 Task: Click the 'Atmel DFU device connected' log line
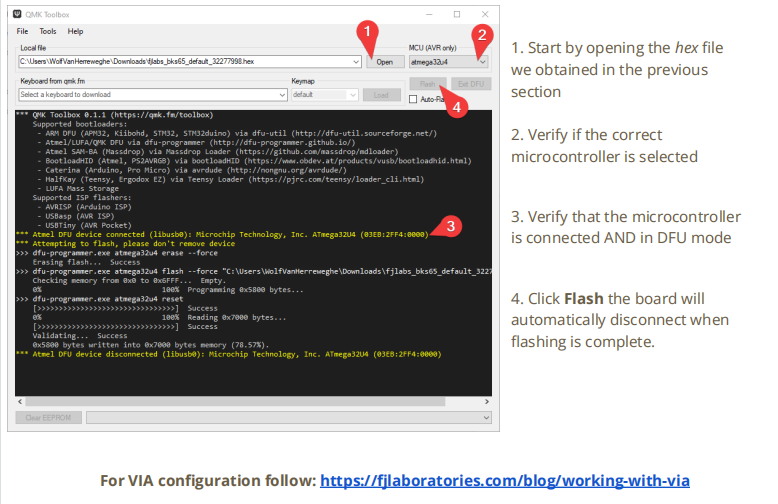(222, 235)
